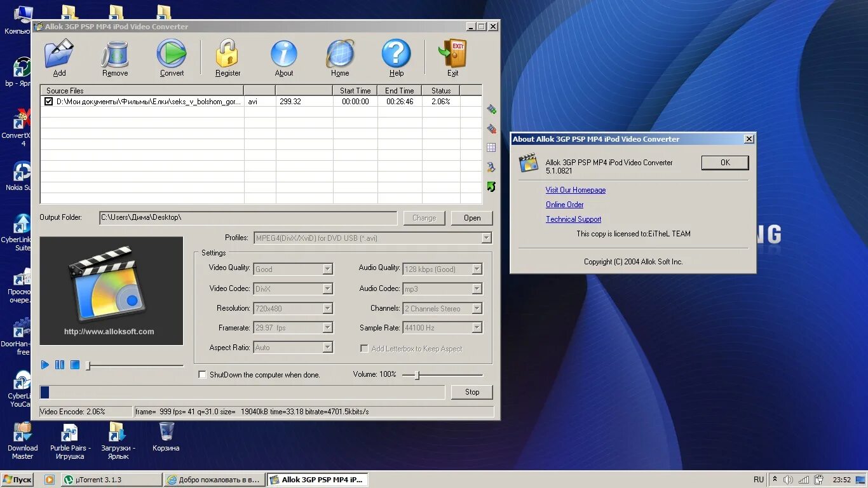Stop the preview playback square button

[75, 365]
